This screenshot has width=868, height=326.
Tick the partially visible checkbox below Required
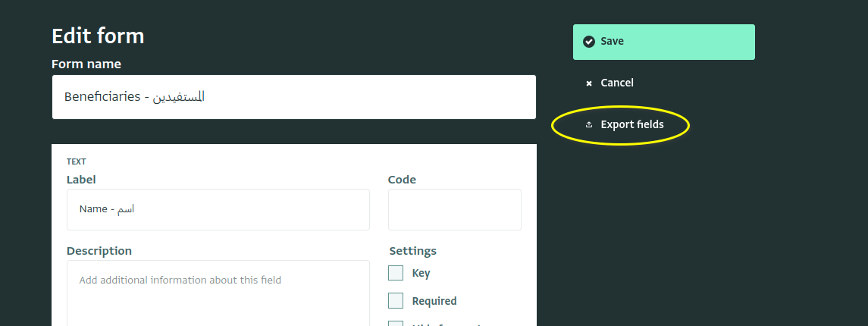pyautogui.click(x=396, y=323)
